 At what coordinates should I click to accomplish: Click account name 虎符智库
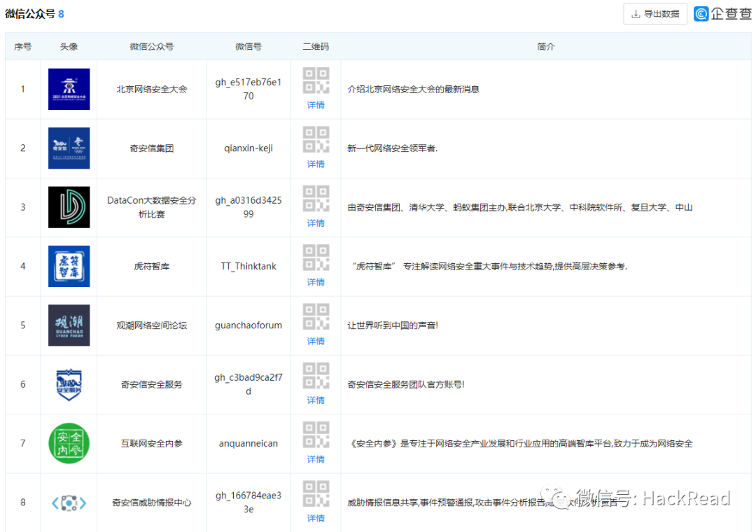coord(151,266)
